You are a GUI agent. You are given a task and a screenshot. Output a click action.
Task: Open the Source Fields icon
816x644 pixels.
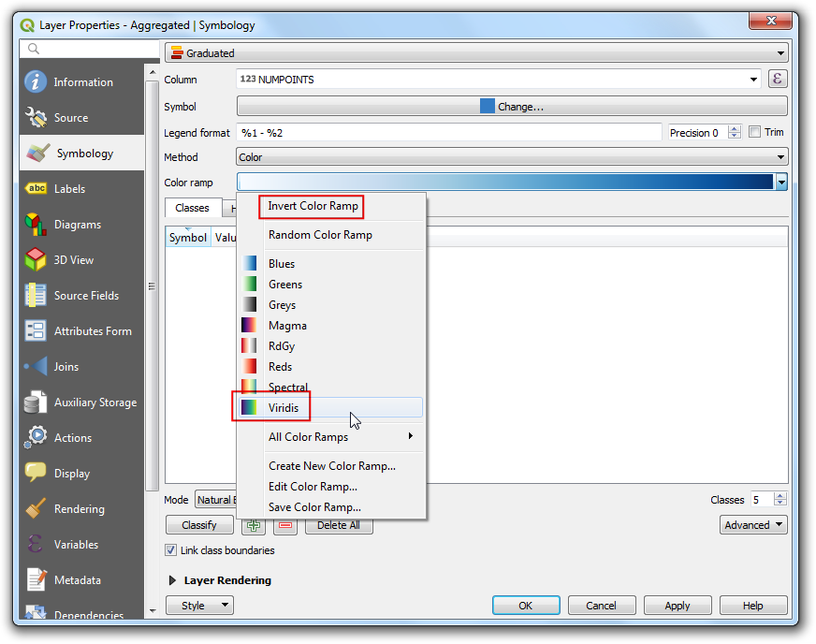point(36,295)
